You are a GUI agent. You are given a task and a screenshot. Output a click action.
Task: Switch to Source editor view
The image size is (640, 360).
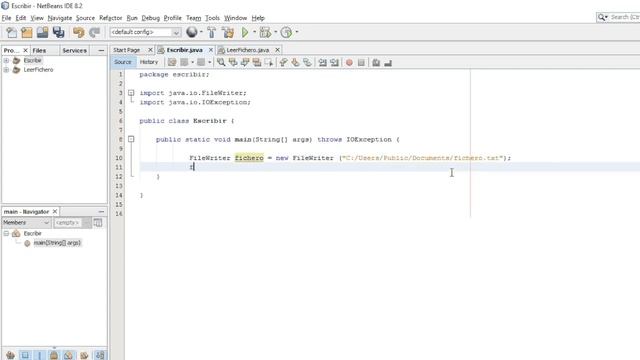coord(123,62)
